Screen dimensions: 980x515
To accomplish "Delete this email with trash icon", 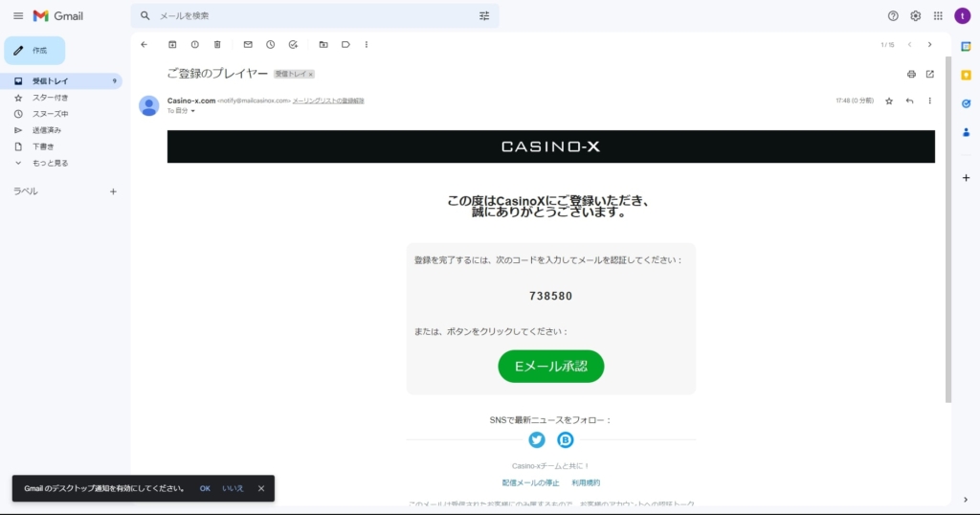I will tap(217, 45).
